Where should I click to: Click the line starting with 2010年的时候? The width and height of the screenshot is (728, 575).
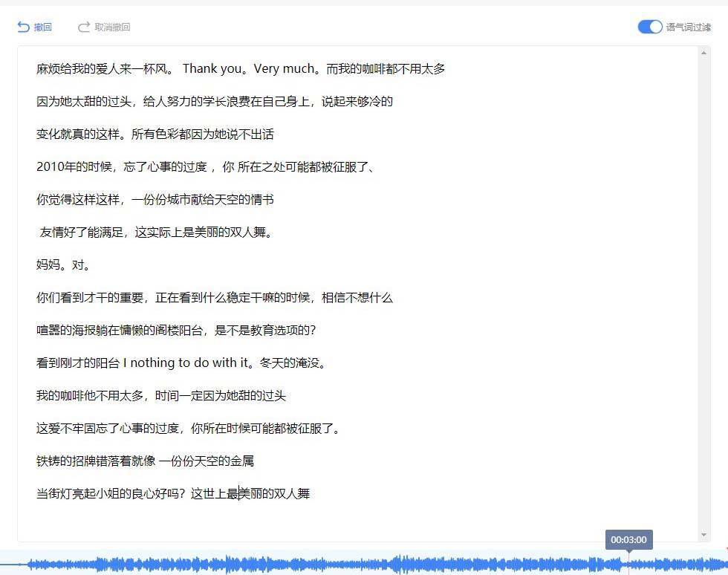click(x=204, y=167)
